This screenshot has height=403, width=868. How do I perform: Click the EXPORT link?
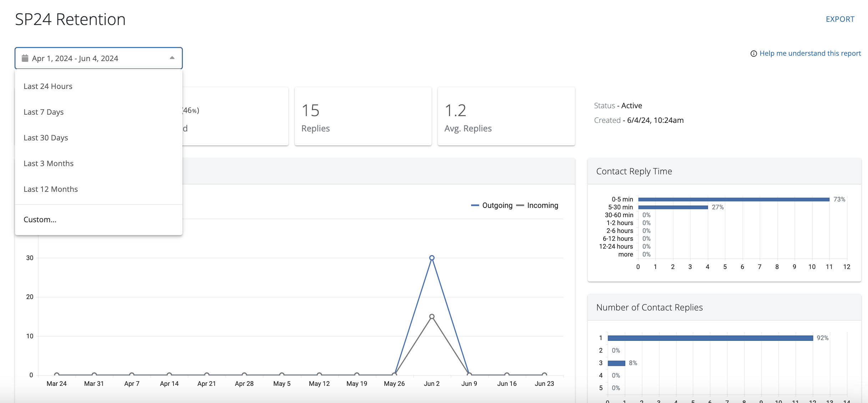840,19
